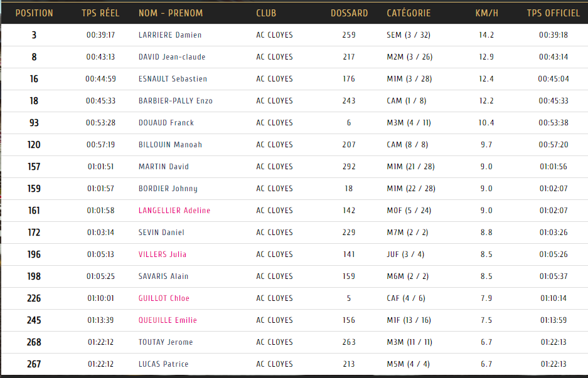The height and width of the screenshot is (378, 588).
Task: Click the CATÉGORIE column header
Action: click(x=409, y=13)
